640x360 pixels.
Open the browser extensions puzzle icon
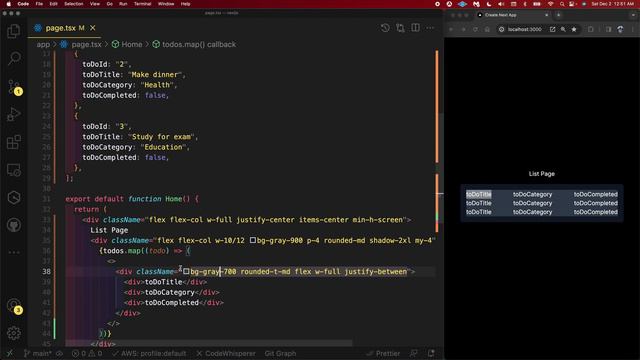pyautogui.click(x=591, y=29)
